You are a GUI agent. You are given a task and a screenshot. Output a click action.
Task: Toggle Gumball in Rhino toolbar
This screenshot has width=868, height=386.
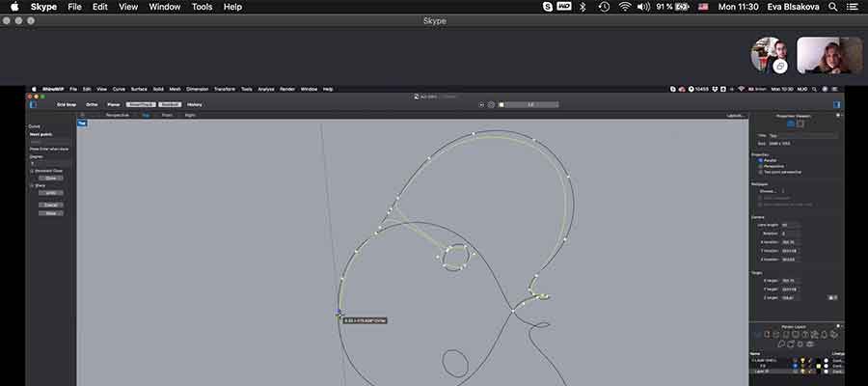click(170, 104)
